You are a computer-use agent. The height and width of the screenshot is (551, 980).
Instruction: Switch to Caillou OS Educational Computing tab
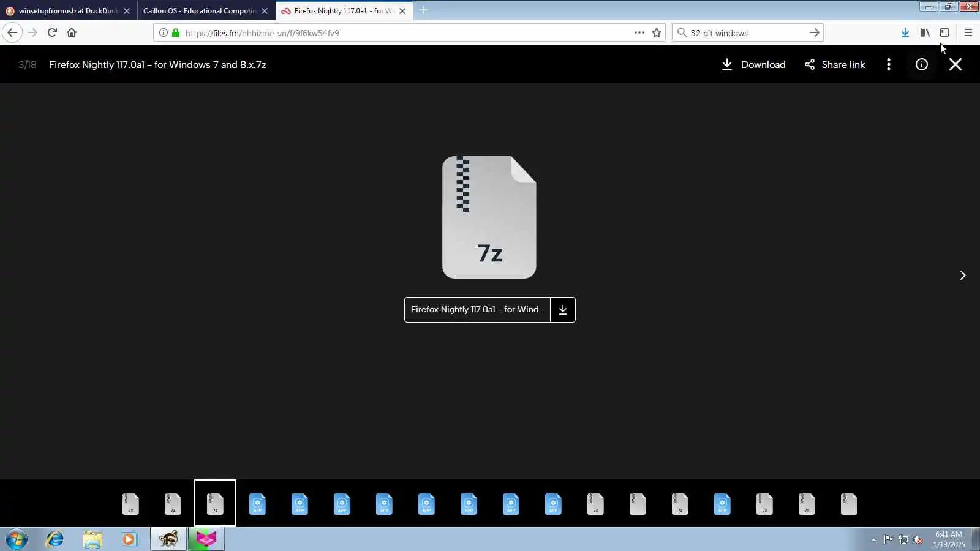pyautogui.click(x=206, y=11)
